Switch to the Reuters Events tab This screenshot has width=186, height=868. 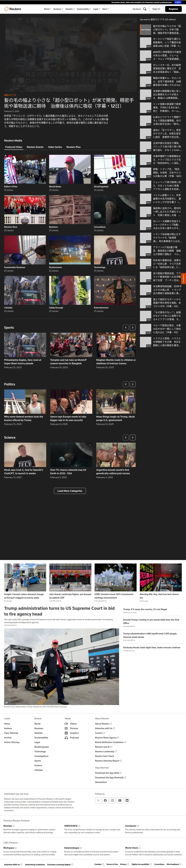(35, 147)
